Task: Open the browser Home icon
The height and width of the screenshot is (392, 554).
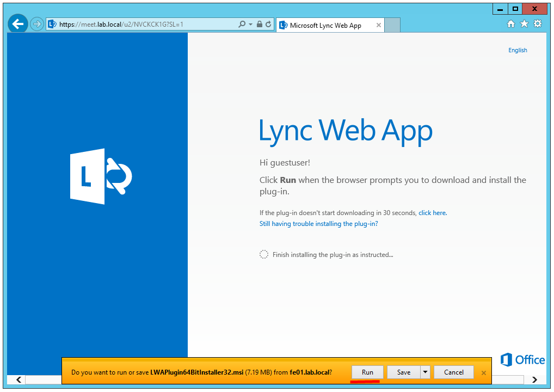Action: point(510,23)
